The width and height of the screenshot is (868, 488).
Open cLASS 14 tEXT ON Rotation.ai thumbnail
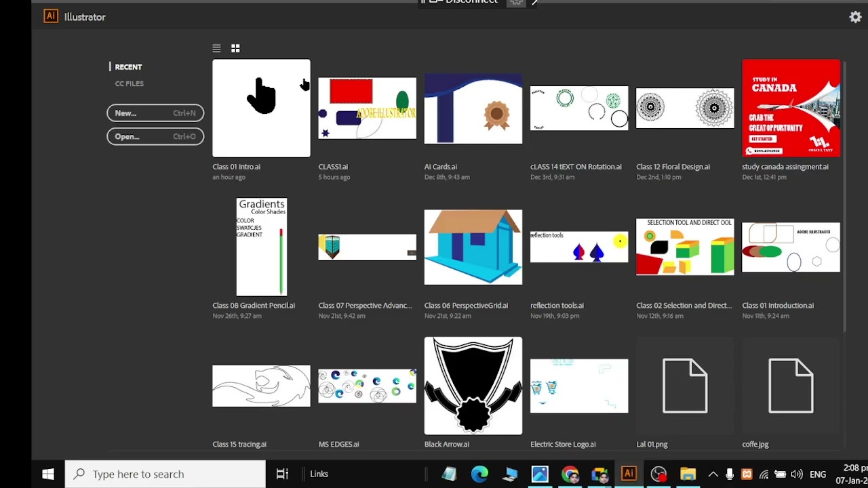[x=579, y=108]
